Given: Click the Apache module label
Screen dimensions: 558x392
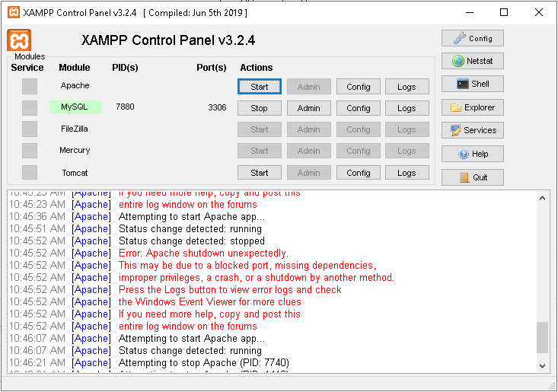Looking at the screenshot, I should click(75, 85).
